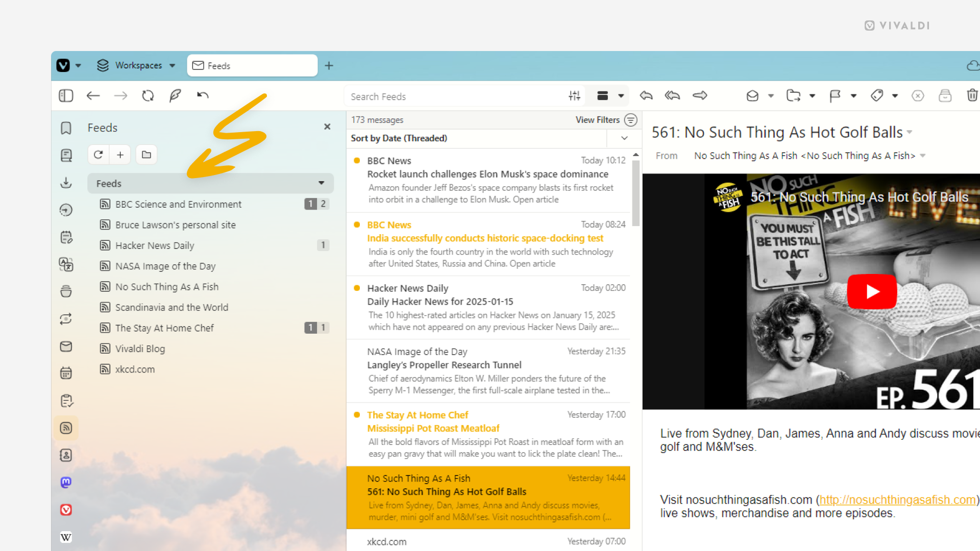Collapse the Feeds folder arrow
Viewport: 980px width, 551px height.
pos(322,183)
